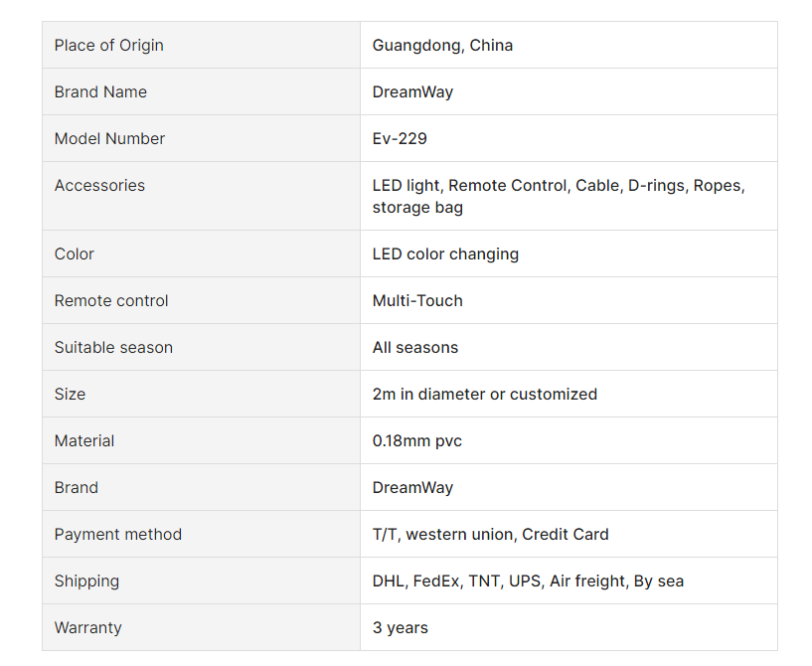This screenshot has height=666, width=812.
Task: Click the 'Payment method' label
Action: point(118,534)
